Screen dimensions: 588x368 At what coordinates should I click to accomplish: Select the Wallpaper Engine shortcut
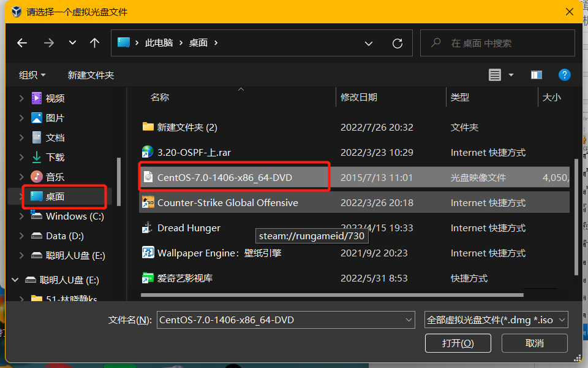click(x=219, y=253)
